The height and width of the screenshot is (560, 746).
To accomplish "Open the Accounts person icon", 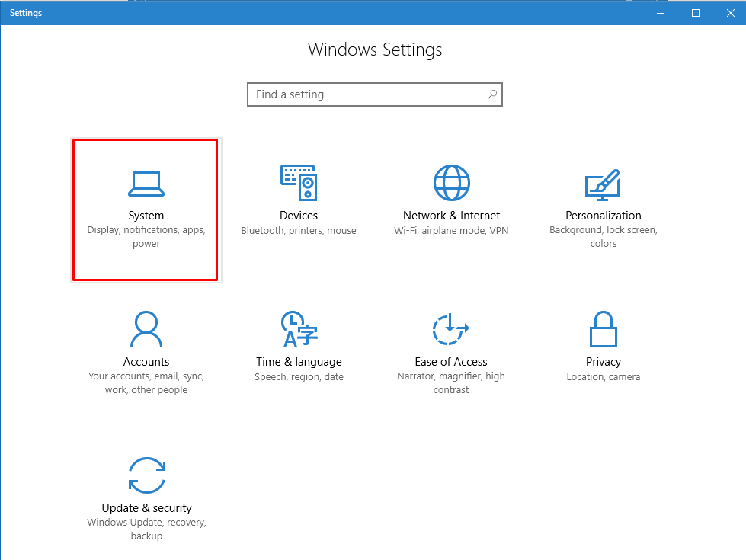I will click(x=146, y=329).
